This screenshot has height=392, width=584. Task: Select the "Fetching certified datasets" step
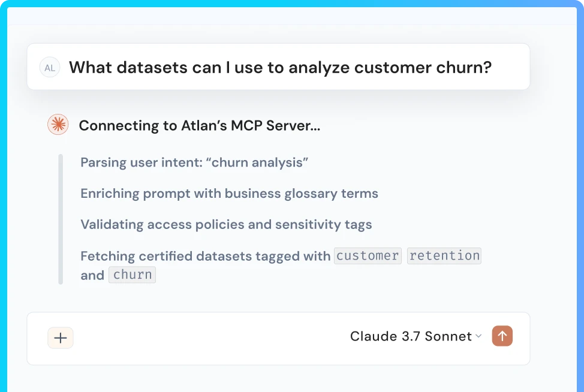click(x=206, y=256)
